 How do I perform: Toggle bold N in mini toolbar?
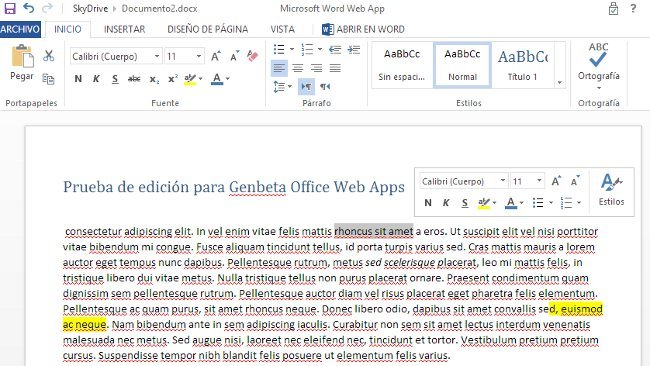[428, 203]
